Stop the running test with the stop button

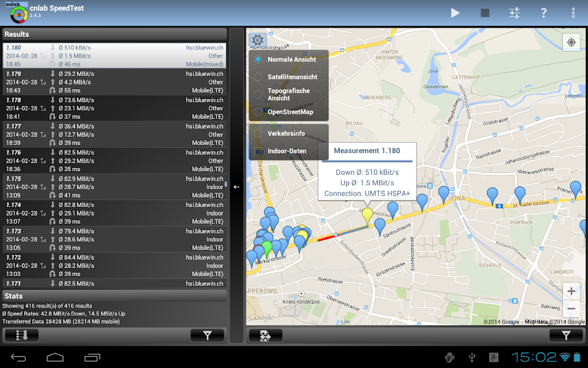[x=485, y=13]
